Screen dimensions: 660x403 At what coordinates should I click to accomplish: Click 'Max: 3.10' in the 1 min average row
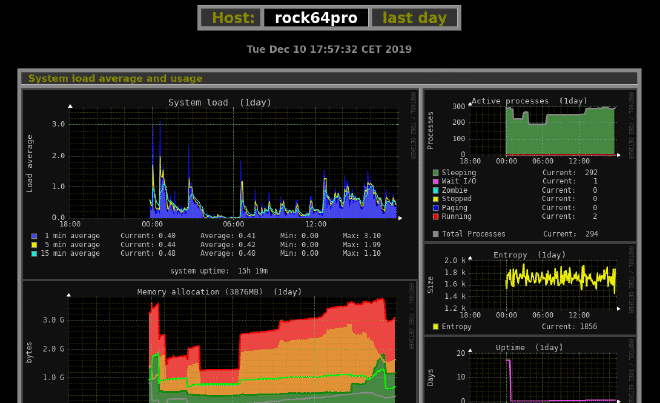pyautogui.click(x=362, y=236)
